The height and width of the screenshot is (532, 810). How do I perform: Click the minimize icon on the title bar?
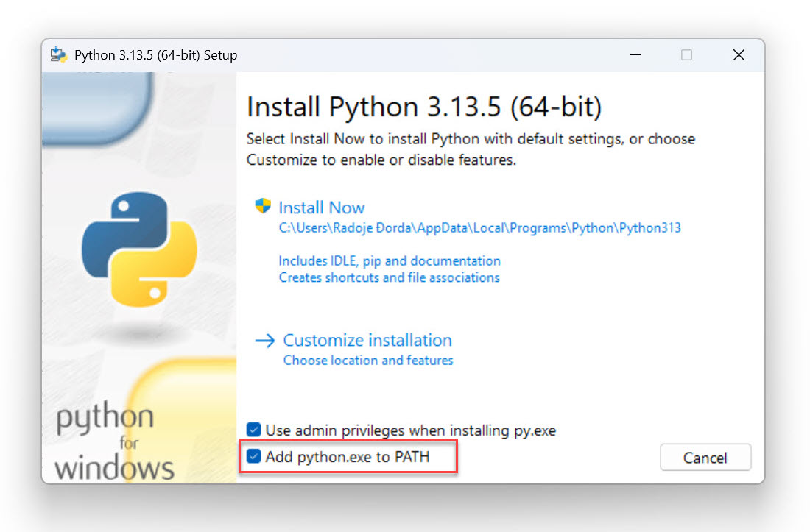click(x=635, y=54)
